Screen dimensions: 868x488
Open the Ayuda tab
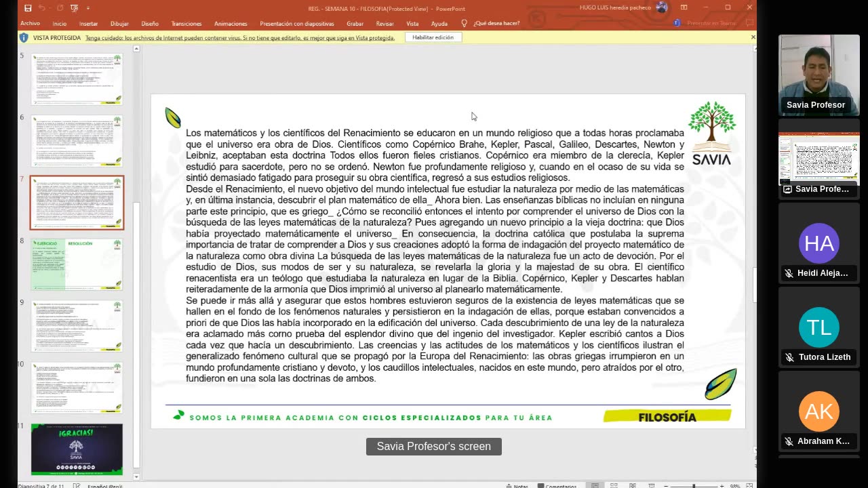click(439, 24)
